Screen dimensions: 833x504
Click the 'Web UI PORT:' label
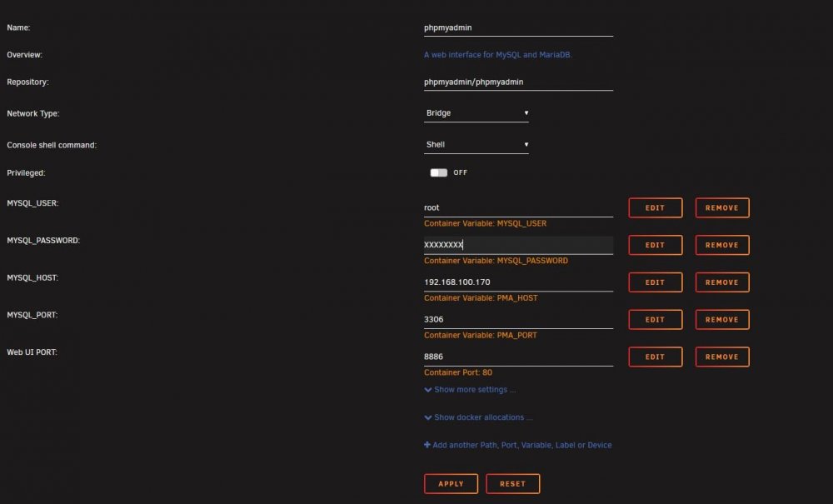[x=32, y=352]
